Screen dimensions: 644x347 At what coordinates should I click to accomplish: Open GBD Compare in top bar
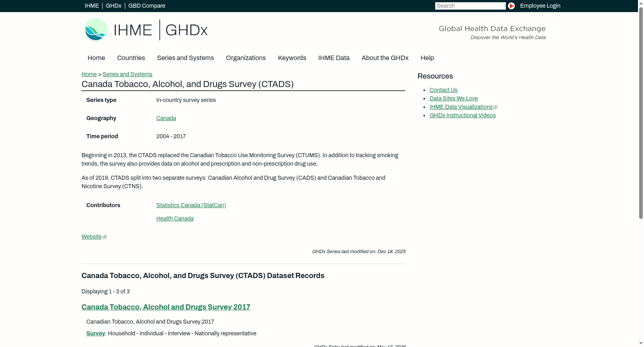pyautogui.click(x=147, y=6)
